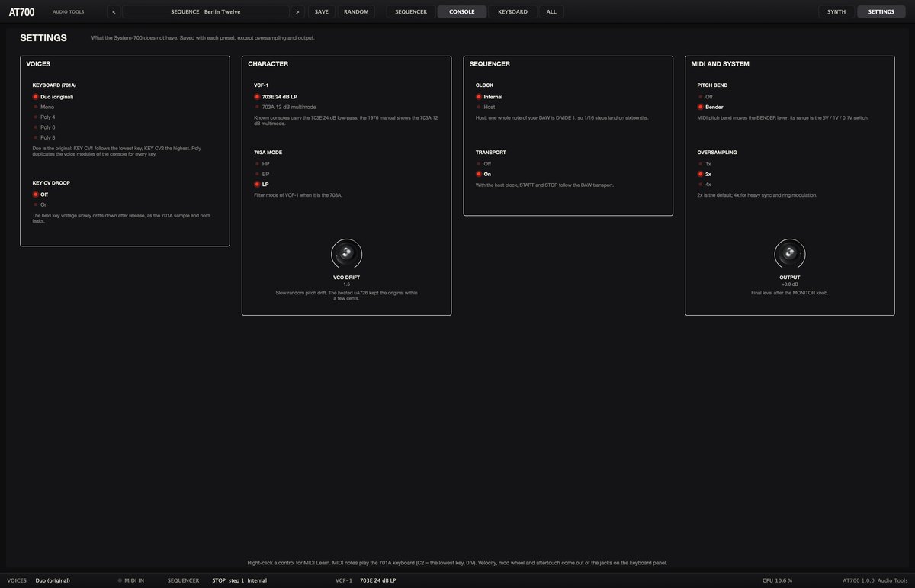The height and width of the screenshot is (588, 915).
Task: Go to the next preset arrow
Action: pos(297,11)
